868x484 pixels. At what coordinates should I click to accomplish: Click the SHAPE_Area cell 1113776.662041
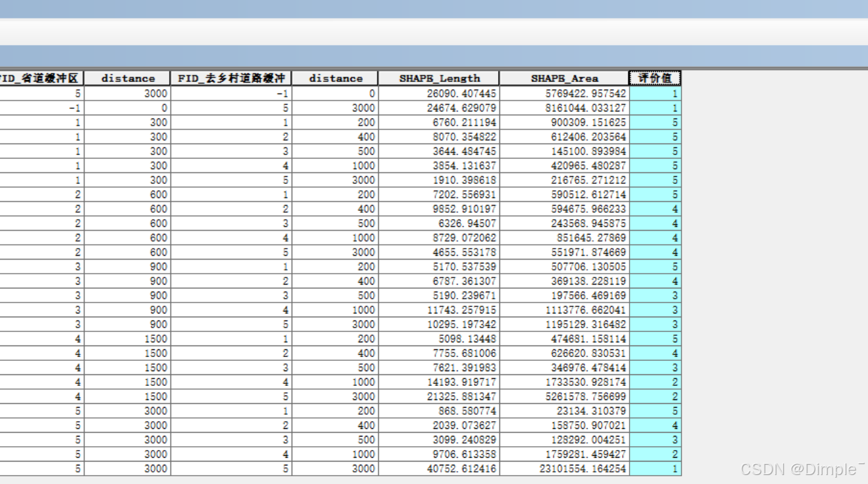[564, 310]
